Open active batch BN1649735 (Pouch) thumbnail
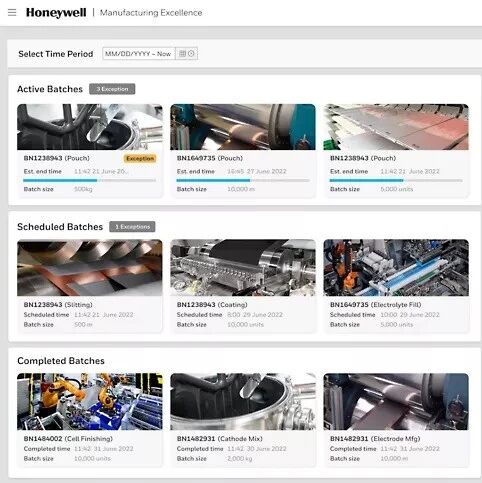 pyautogui.click(x=243, y=127)
